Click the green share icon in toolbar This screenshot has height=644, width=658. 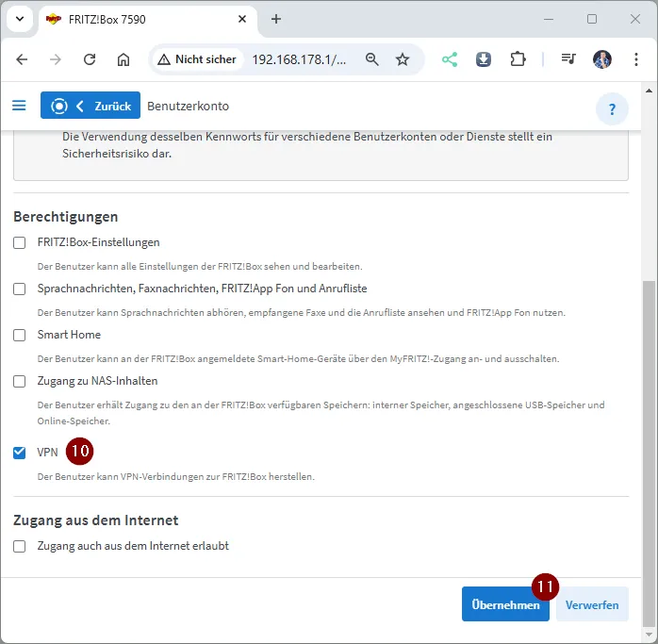[450, 59]
